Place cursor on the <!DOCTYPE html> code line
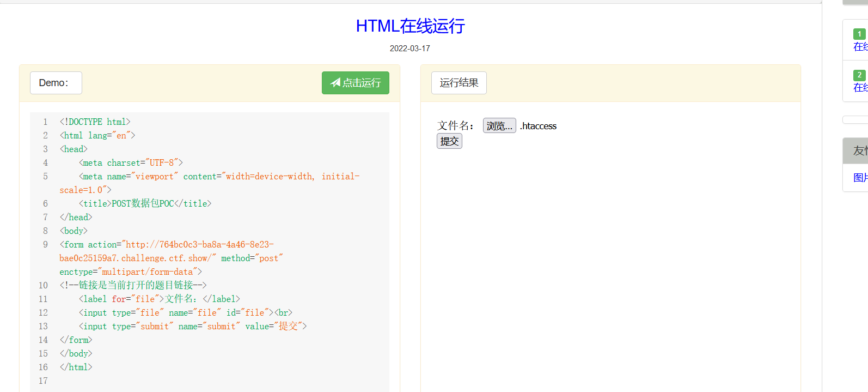Image resolution: width=868 pixels, height=392 pixels. point(95,122)
